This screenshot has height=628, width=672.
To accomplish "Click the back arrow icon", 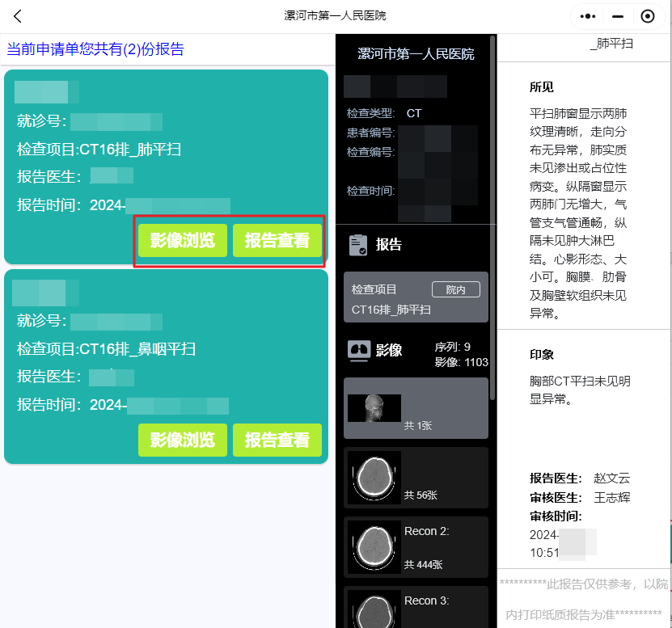I will (x=18, y=16).
